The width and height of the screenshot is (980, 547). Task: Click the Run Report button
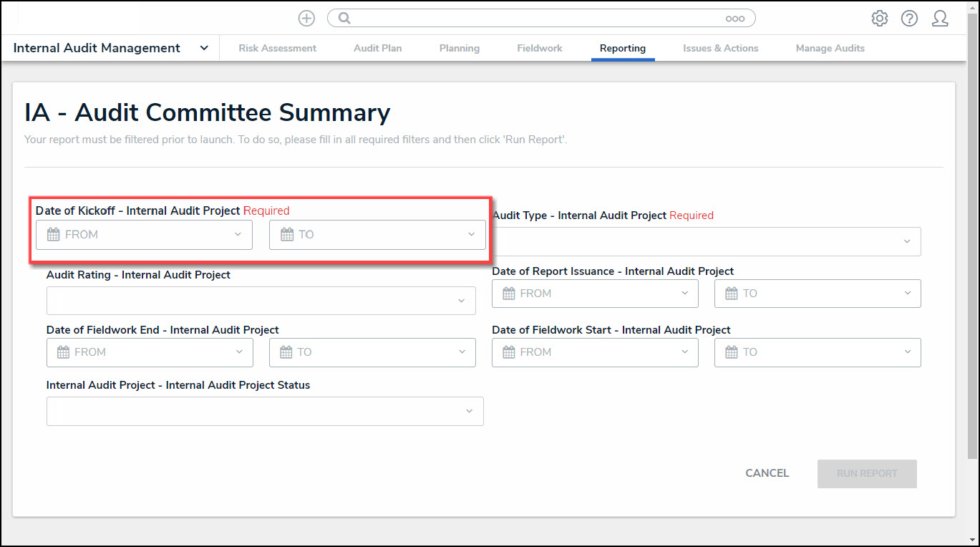pos(866,473)
